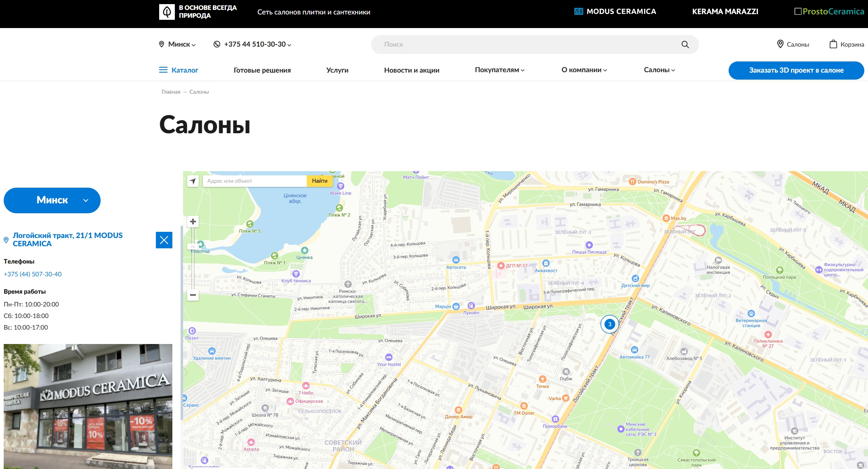Expand the О компании menu
The width and height of the screenshot is (868, 469).
tap(584, 70)
